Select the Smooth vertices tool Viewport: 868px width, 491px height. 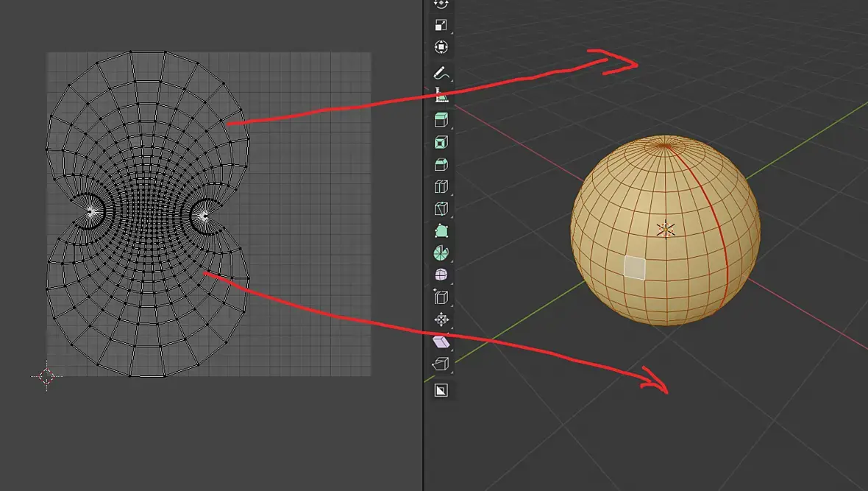coord(441,275)
